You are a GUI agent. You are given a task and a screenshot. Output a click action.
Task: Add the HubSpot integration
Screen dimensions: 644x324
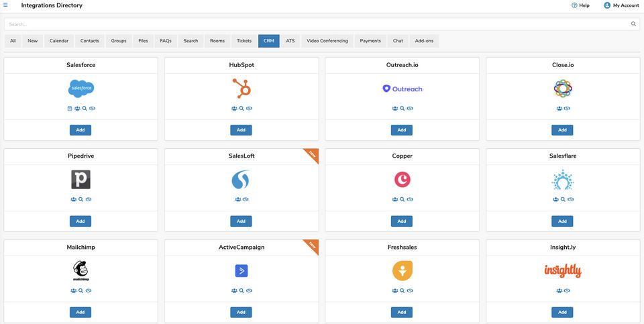[241, 130]
